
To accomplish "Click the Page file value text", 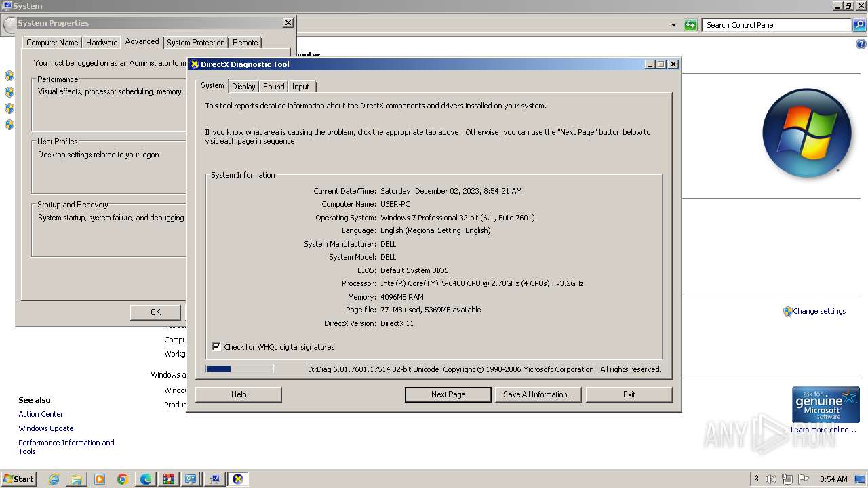I will [431, 310].
